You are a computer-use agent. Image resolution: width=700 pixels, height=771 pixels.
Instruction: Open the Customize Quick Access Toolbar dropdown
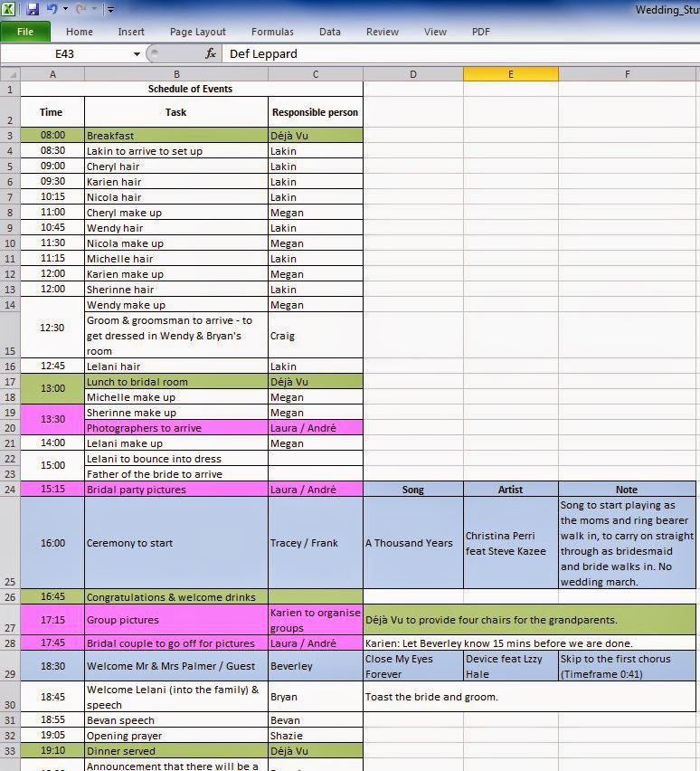(x=110, y=9)
